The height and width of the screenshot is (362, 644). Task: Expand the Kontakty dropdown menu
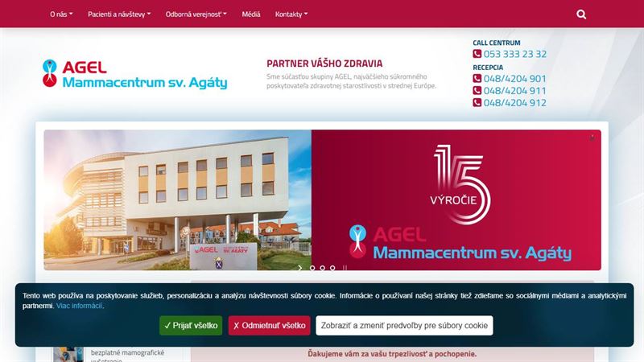click(291, 14)
